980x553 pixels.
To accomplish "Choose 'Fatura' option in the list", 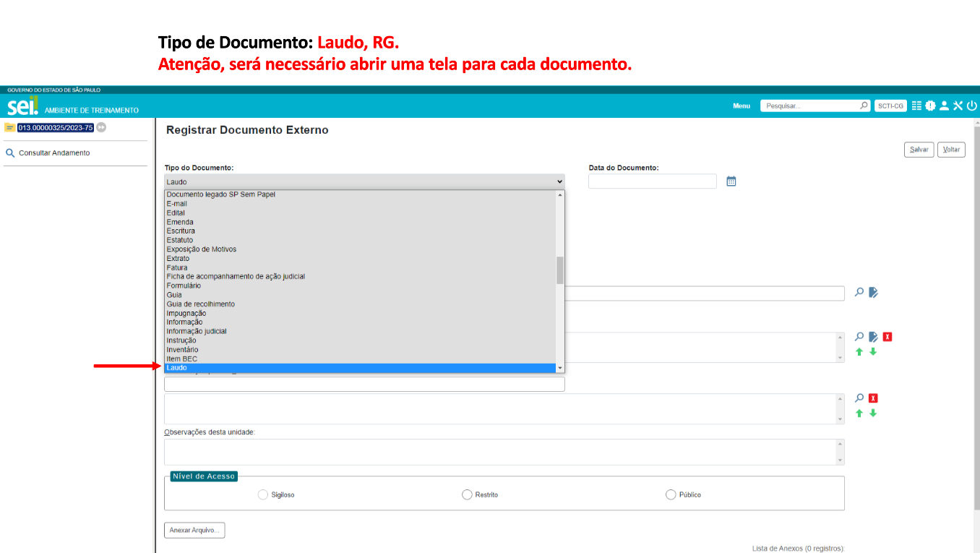I will pyautogui.click(x=360, y=267).
